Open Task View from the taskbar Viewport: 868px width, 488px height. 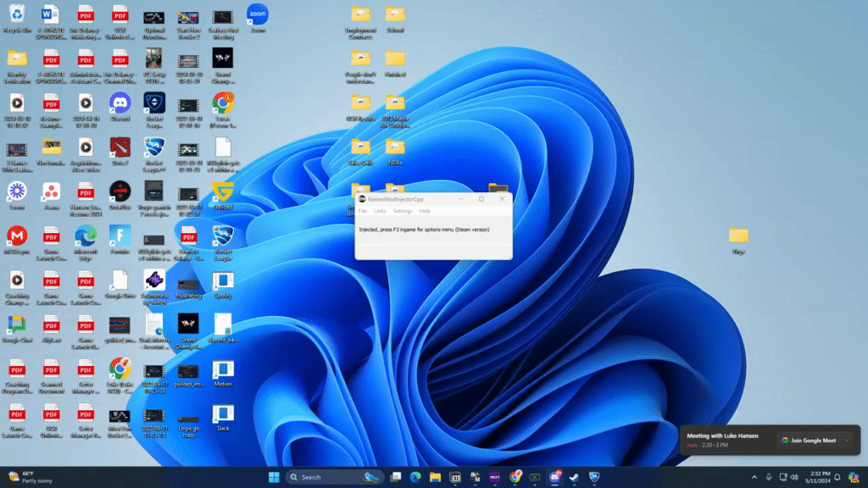395,477
